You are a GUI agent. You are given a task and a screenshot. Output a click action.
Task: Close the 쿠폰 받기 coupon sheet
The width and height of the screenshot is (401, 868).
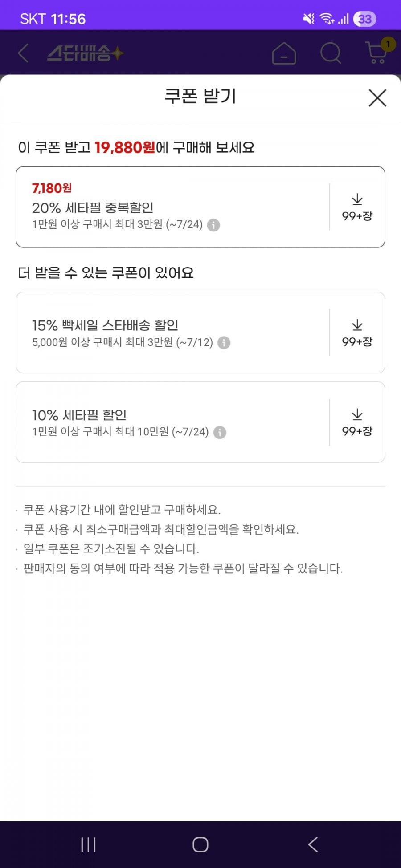pos(377,98)
